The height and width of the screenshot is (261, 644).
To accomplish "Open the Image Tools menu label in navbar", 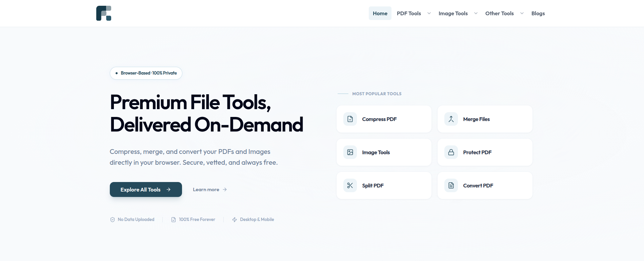I will (453, 13).
